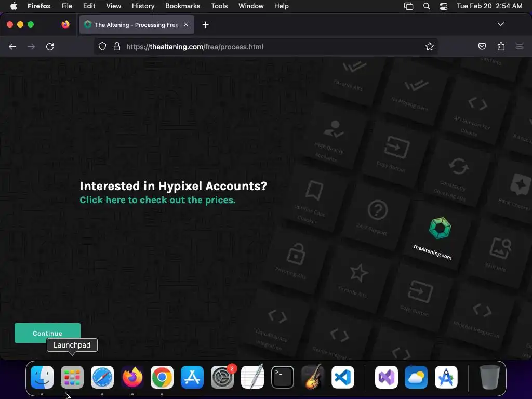Open Control Center in menu bar

point(444,6)
